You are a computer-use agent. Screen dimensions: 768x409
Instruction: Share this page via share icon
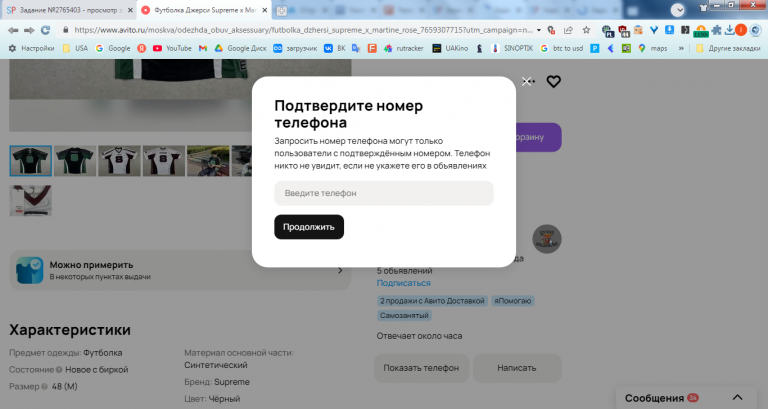click(x=568, y=30)
